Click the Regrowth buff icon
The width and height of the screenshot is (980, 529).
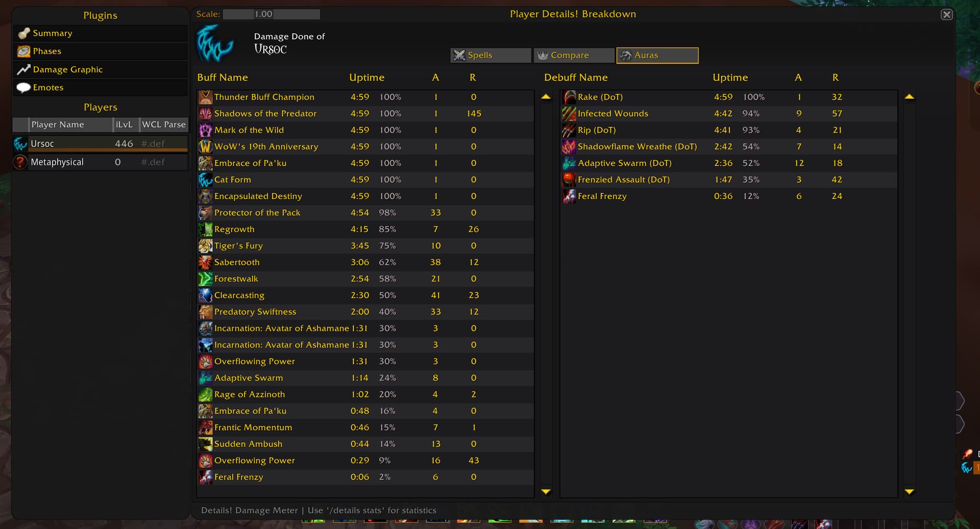(205, 229)
